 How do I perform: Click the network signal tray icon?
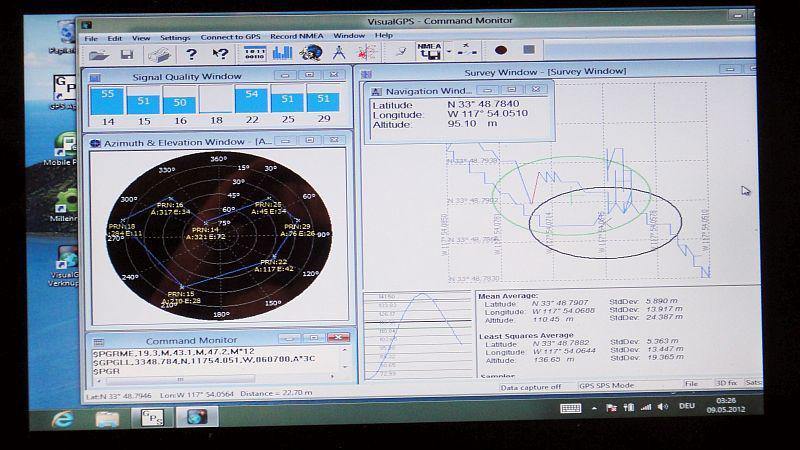[x=646, y=407]
